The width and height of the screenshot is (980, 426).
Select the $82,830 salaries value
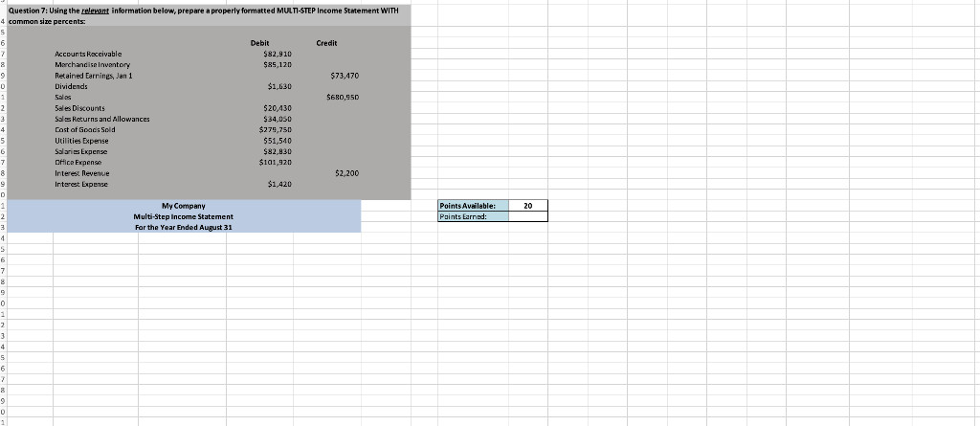click(x=279, y=151)
